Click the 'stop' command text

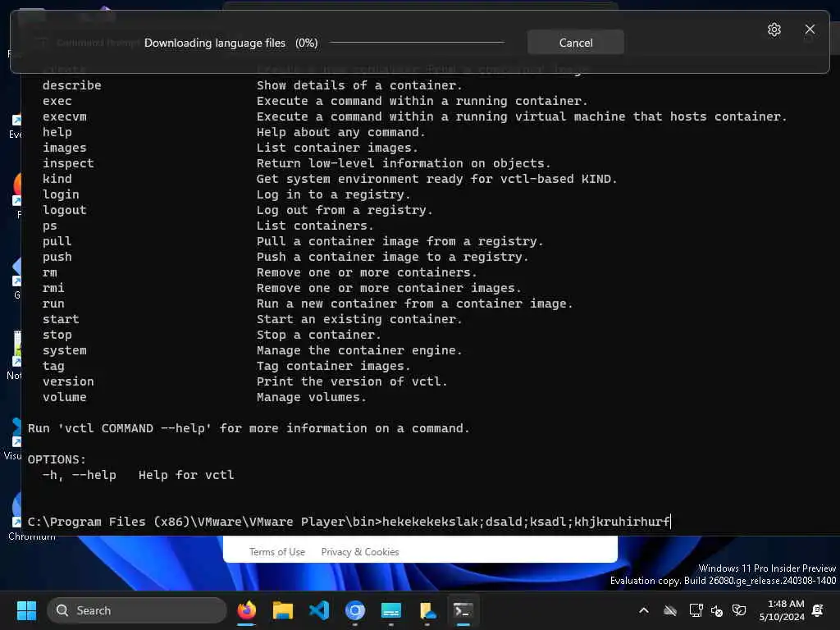tap(57, 335)
